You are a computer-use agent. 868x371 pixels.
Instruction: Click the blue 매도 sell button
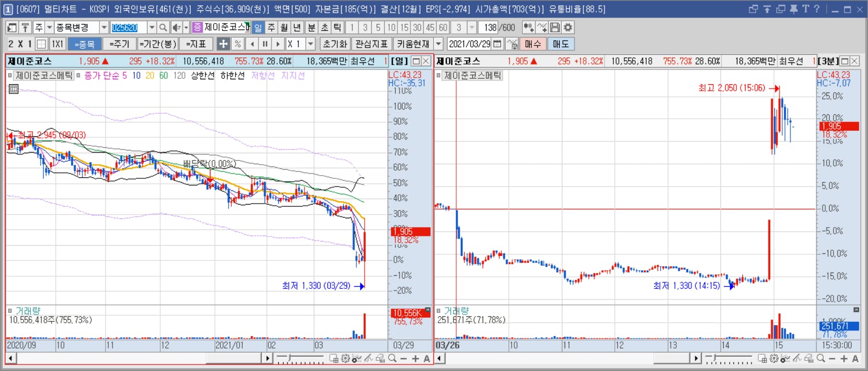click(x=561, y=44)
